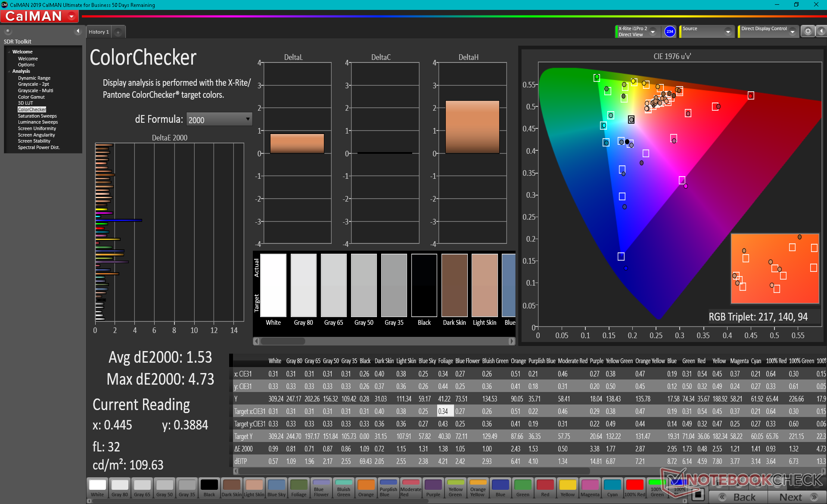Select Moderate Red patch button

click(x=411, y=488)
